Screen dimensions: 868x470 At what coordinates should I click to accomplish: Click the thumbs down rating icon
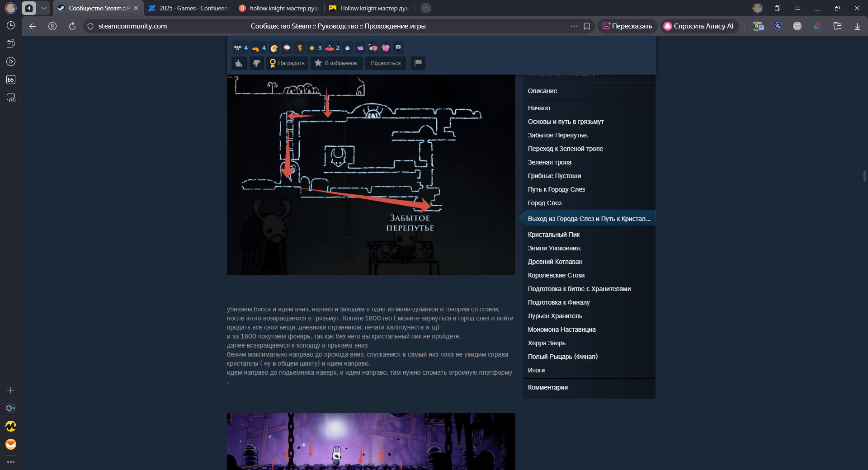pyautogui.click(x=256, y=63)
